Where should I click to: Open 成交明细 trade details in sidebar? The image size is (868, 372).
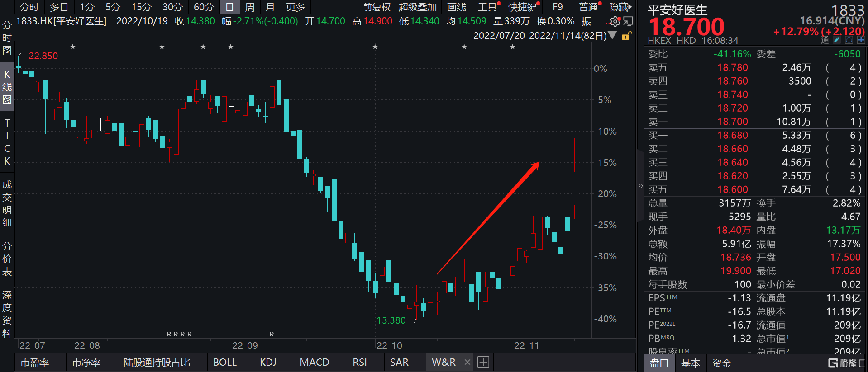pyautogui.click(x=7, y=203)
